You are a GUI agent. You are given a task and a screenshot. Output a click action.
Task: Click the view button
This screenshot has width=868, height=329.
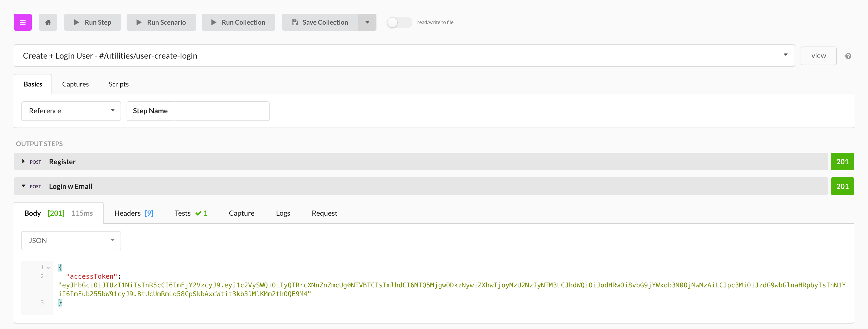coord(818,56)
